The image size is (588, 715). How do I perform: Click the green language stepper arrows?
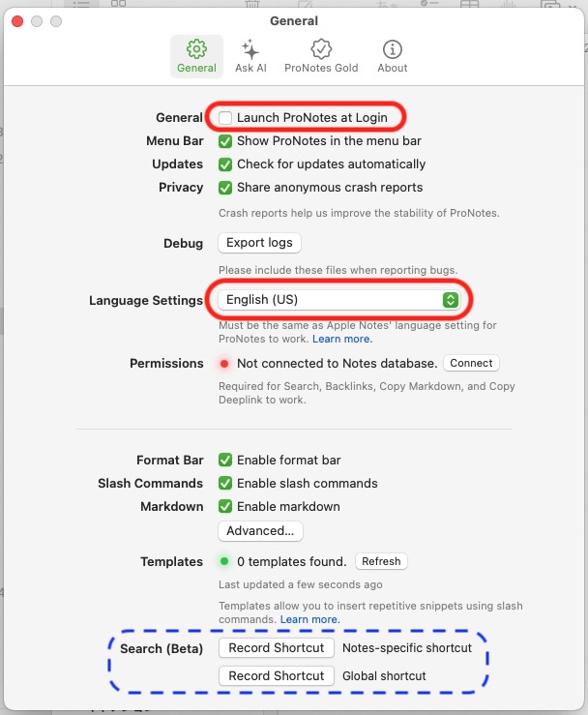(x=451, y=300)
